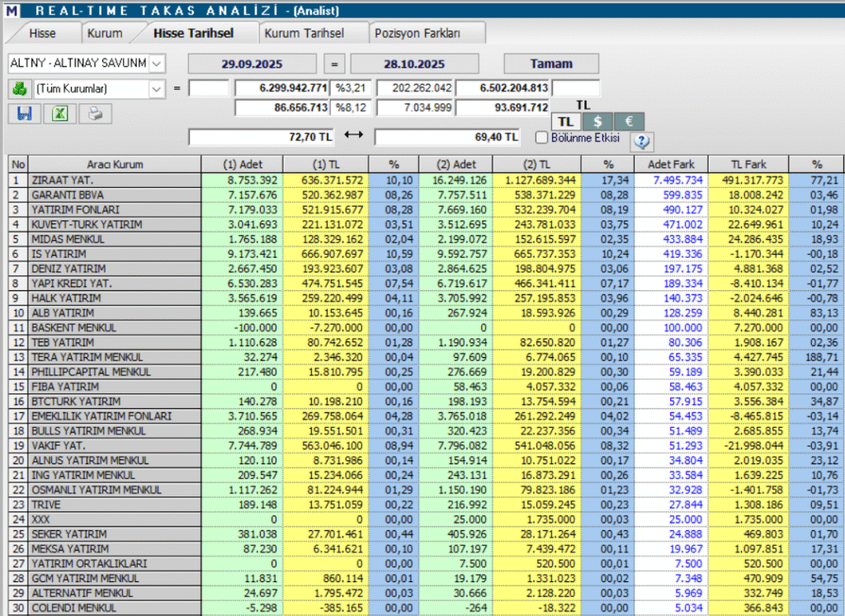845x616 pixels.
Task: Toggle the $ dollar currency button
Action: click(x=596, y=120)
